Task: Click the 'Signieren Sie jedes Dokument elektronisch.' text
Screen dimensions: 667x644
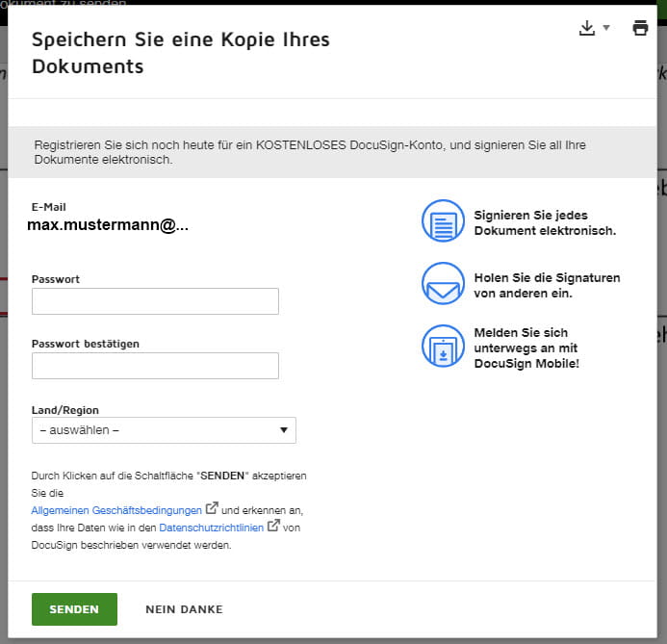Action: pos(545,223)
